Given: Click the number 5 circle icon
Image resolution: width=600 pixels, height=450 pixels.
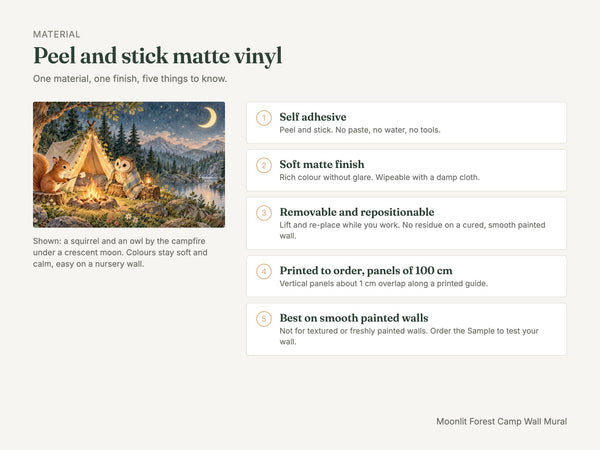Looking at the screenshot, I should pyautogui.click(x=264, y=319).
